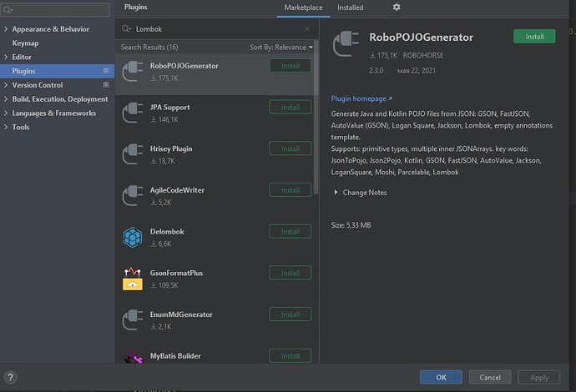Install the JPA Support plugin
Image resolution: width=576 pixels, height=392 pixels.
[x=291, y=108]
